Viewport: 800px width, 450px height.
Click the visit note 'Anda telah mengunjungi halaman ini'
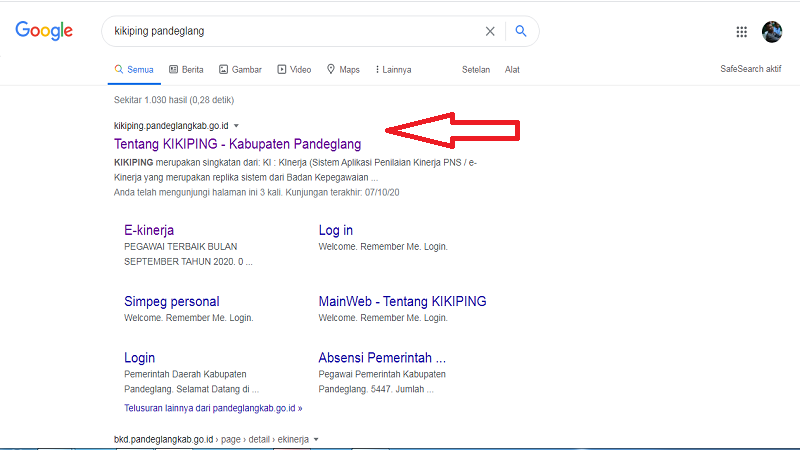[x=257, y=192]
